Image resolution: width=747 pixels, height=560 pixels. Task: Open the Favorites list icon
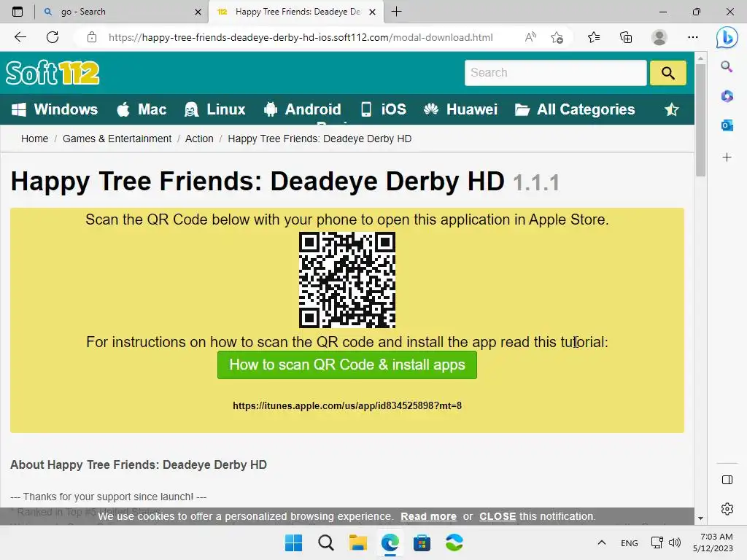click(x=594, y=37)
